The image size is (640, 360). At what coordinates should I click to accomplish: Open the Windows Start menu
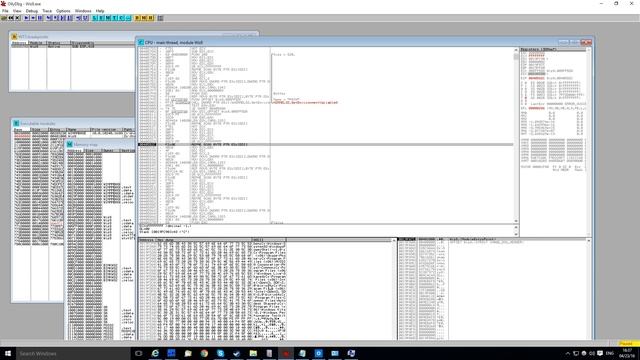(8, 353)
